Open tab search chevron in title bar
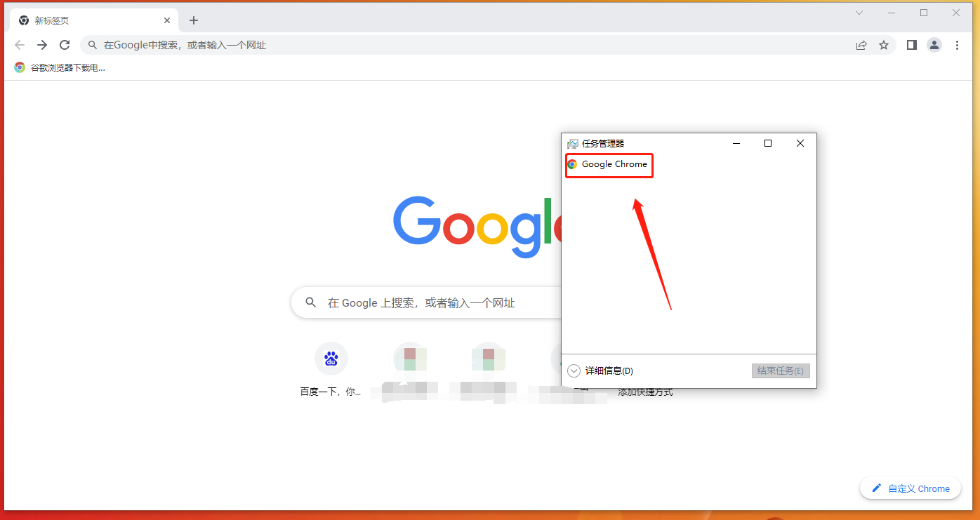This screenshot has width=980, height=520. click(x=859, y=13)
